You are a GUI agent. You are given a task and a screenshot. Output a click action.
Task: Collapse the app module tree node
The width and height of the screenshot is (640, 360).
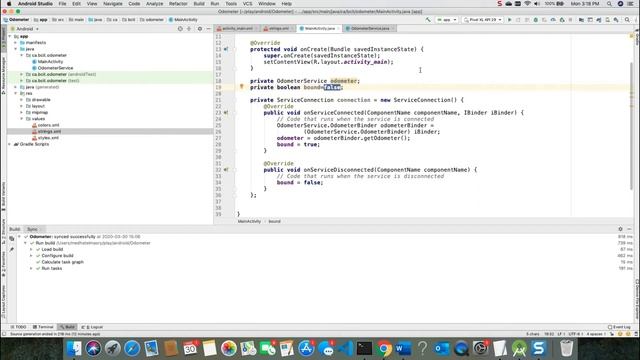[x=10, y=36]
